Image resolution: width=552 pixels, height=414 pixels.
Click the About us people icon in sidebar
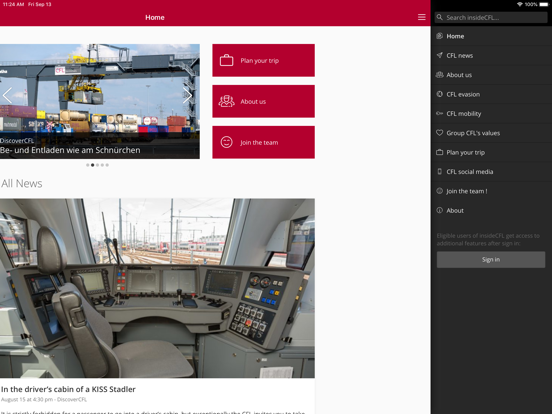point(439,75)
